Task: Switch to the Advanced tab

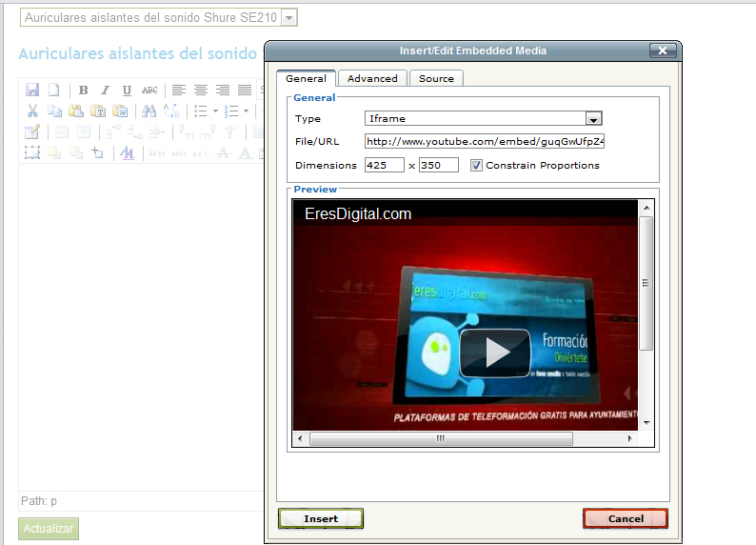Action: click(372, 79)
